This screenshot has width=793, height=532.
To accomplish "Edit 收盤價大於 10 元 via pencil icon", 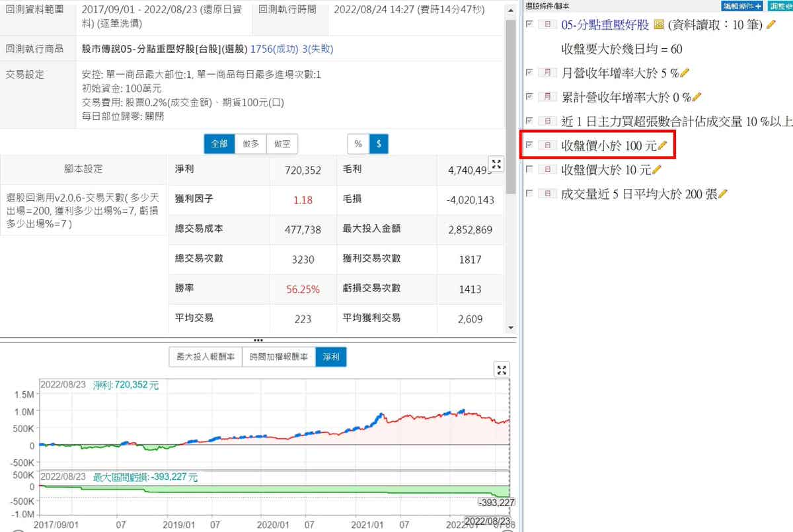I will [x=657, y=170].
